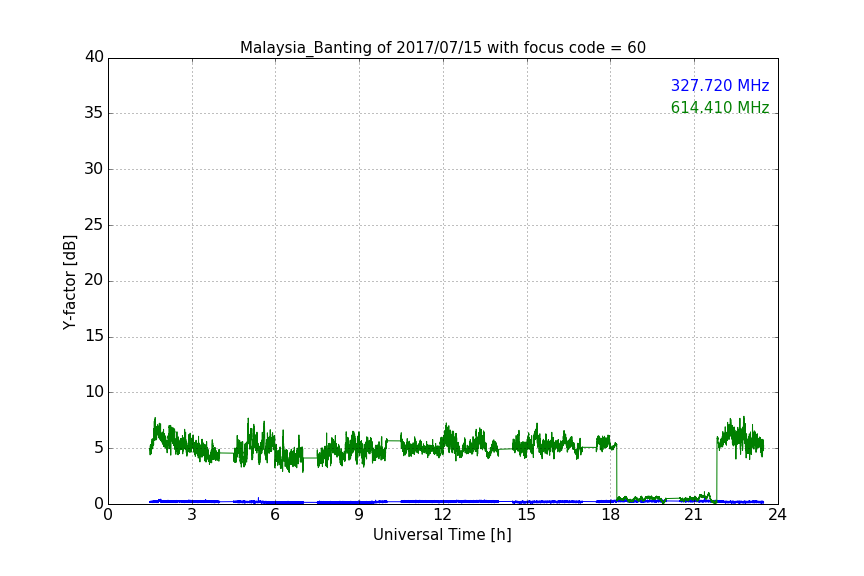Click the y-axis tick label '5'
The width and height of the screenshot is (864, 576).
point(99,448)
